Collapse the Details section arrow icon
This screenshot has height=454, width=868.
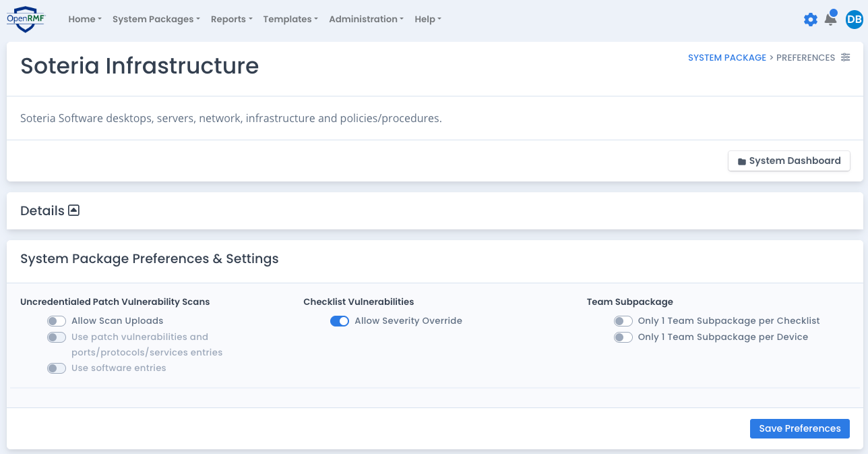tap(74, 210)
